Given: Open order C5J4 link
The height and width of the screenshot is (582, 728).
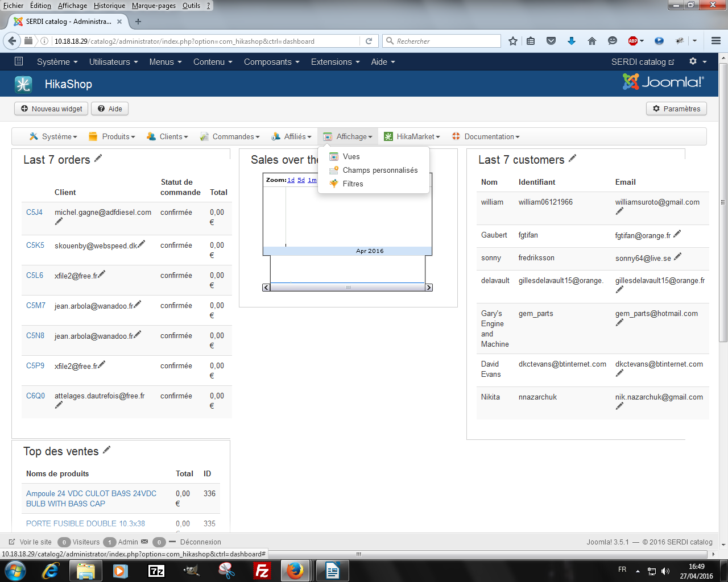Looking at the screenshot, I should coord(34,212).
